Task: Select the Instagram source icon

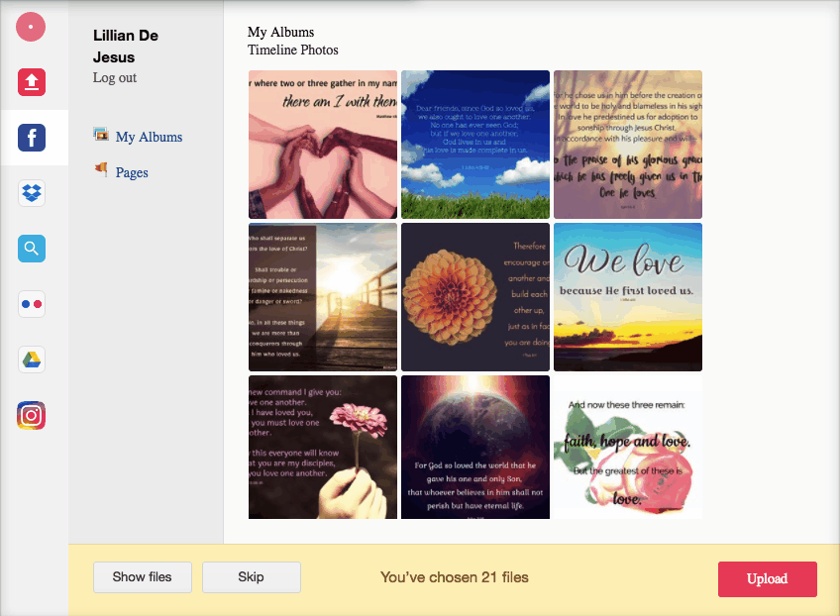Action: pyautogui.click(x=31, y=415)
